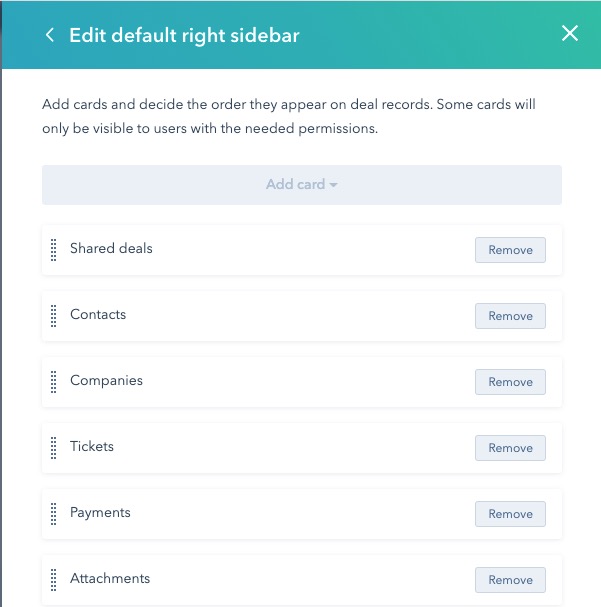
Task: Click the drag handle for Shared deals
Action: pos(54,250)
